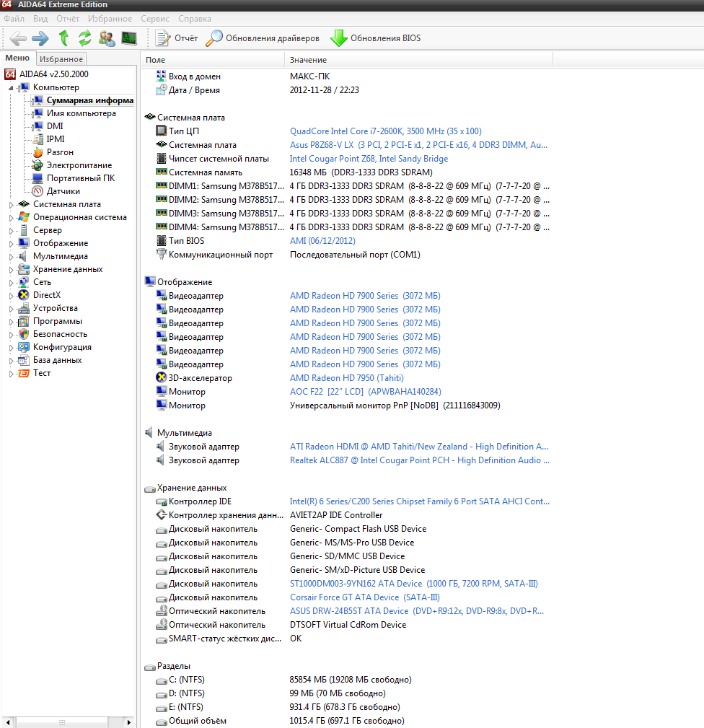Click the База данных icon
This screenshot has width=704, height=728.
(24, 360)
